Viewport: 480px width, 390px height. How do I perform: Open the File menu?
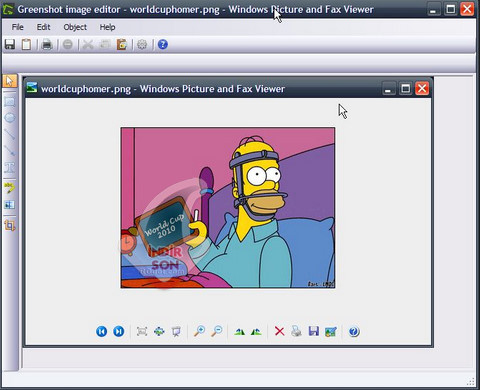17,27
